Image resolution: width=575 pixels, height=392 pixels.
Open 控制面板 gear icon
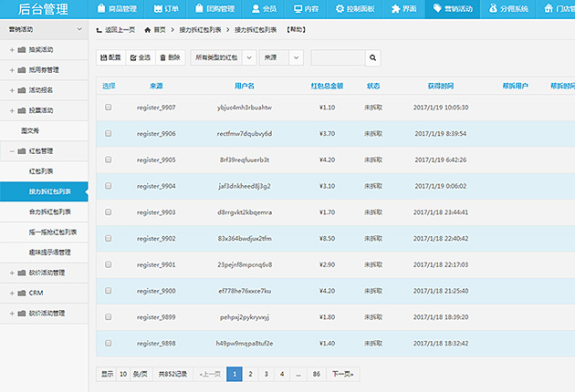click(340, 8)
